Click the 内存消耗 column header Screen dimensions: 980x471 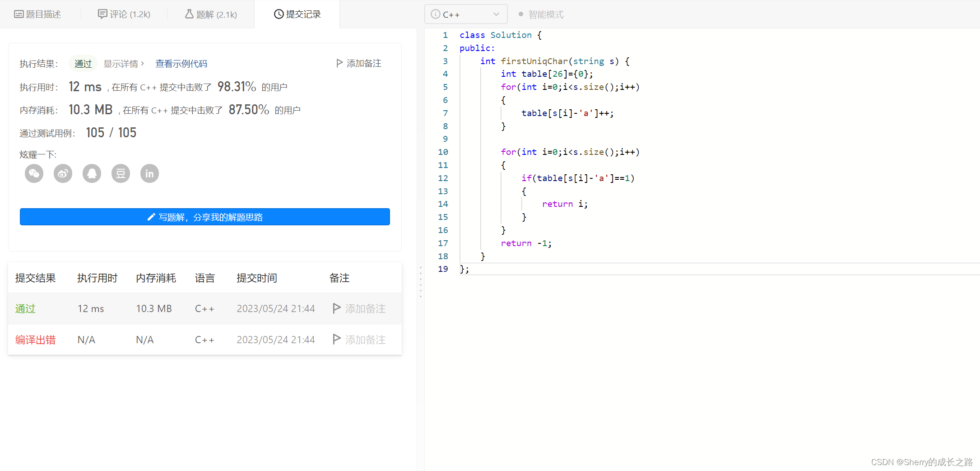[156, 278]
